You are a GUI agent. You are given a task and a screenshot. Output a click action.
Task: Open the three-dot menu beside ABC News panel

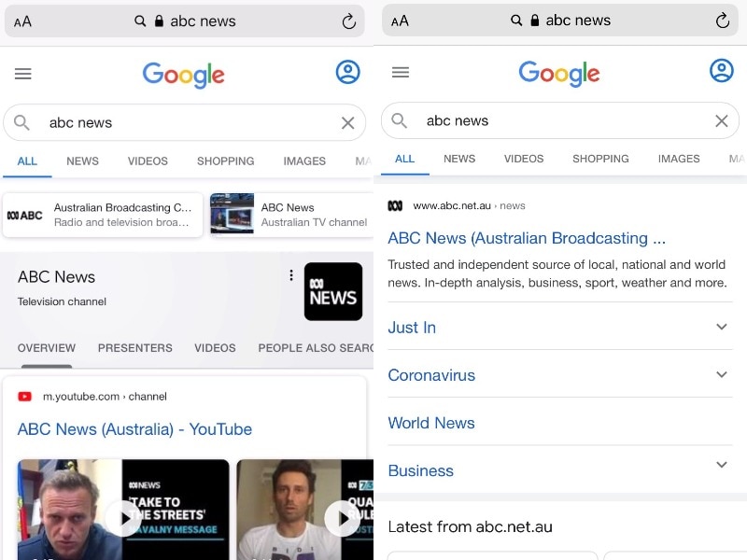[x=291, y=275]
